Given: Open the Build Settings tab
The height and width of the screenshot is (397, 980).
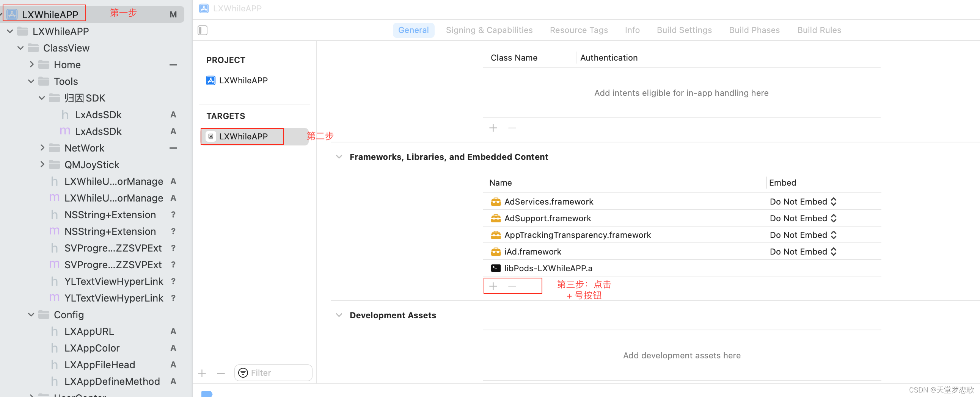Looking at the screenshot, I should pos(684,30).
